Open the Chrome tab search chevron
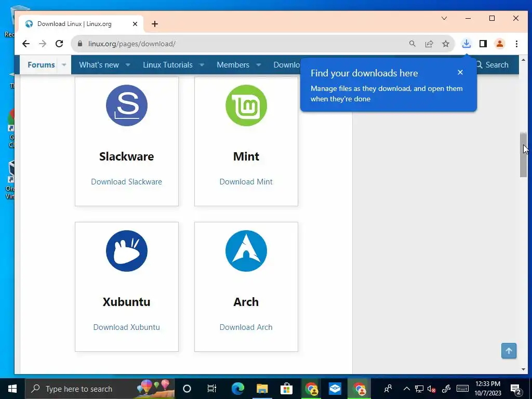The image size is (532, 399). pos(444,18)
